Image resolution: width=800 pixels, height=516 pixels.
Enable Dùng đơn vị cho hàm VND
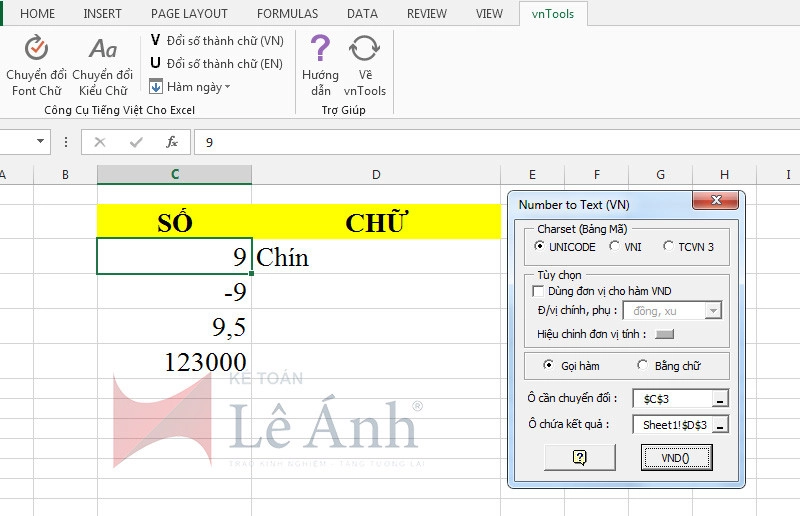(538, 291)
